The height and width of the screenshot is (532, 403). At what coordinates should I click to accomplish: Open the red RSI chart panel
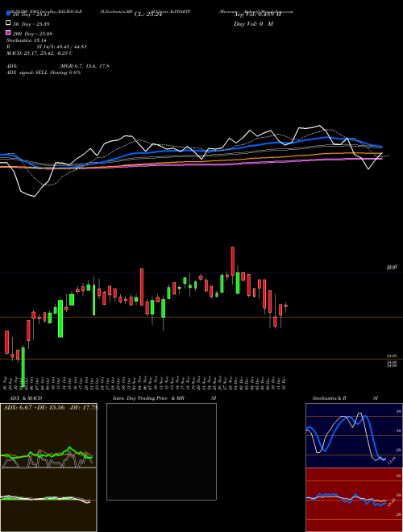pyautogui.click(x=354, y=500)
